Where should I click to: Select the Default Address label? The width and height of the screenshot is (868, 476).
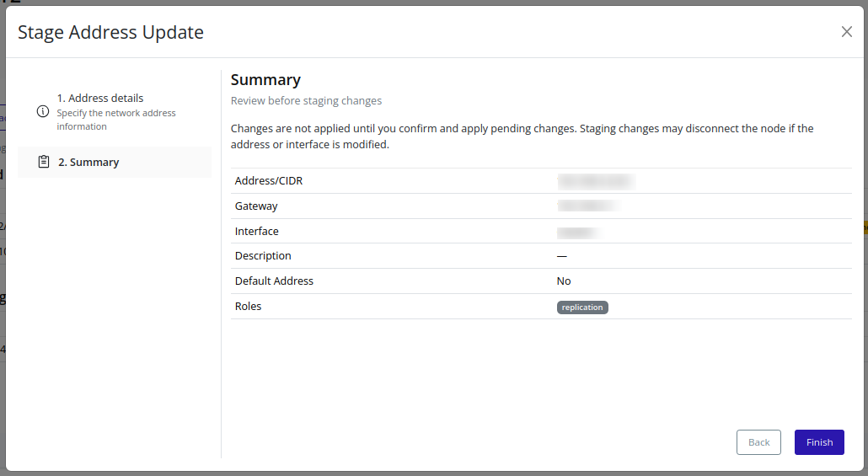[x=274, y=281]
